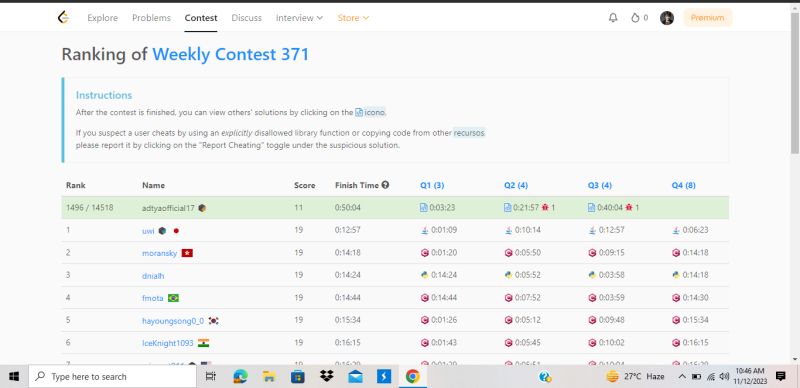Expand the Interview dropdown menu
Image resolution: width=800 pixels, height=388 pixels.
click(x=299, y=18)
